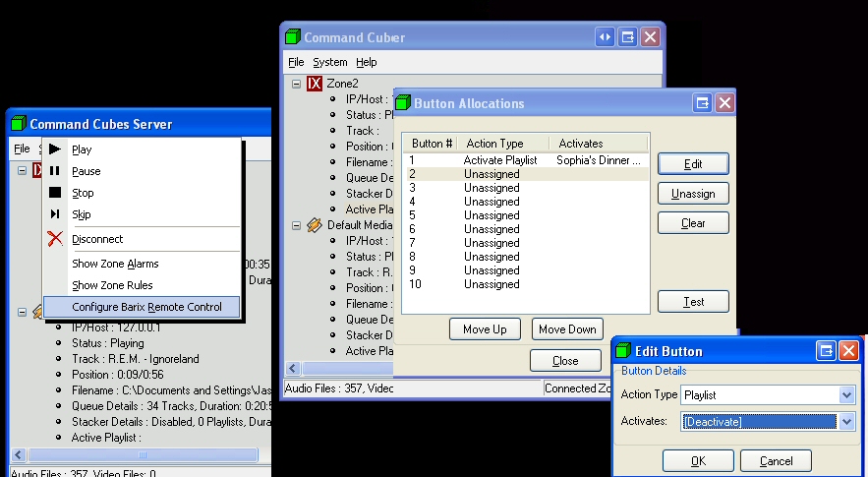Open the Activates dropdown arrow
This screenshot has height=477, width=868.
pyautogui.click(x=847, y=421)
